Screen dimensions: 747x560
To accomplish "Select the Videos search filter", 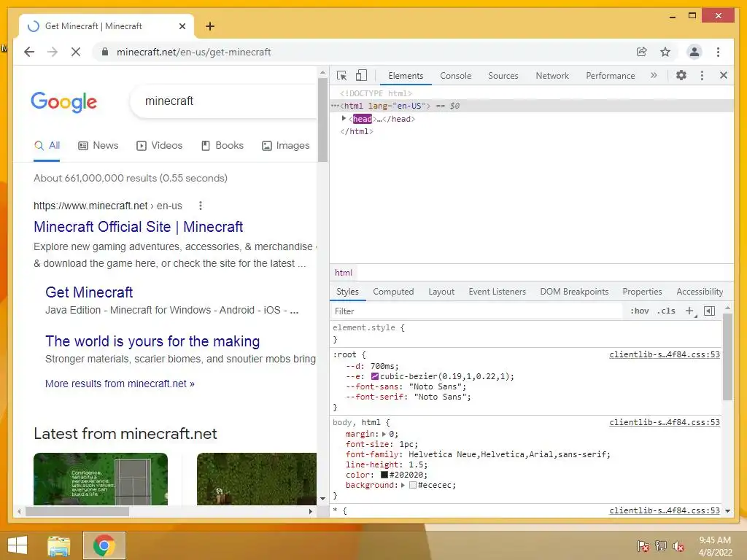I will (x=160, y=145).
